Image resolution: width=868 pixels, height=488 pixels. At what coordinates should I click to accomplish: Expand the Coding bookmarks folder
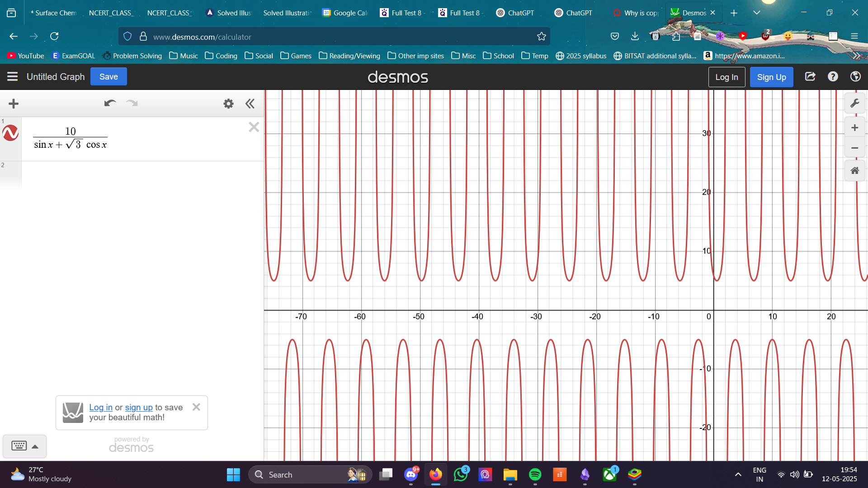coord(221,56)
